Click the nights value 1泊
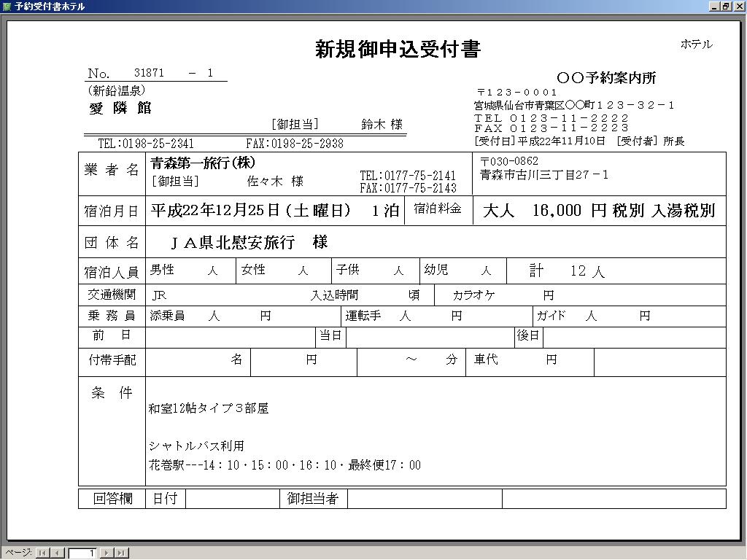The height and width of the screenshot is (560, 747). click(x=385, y=211)
